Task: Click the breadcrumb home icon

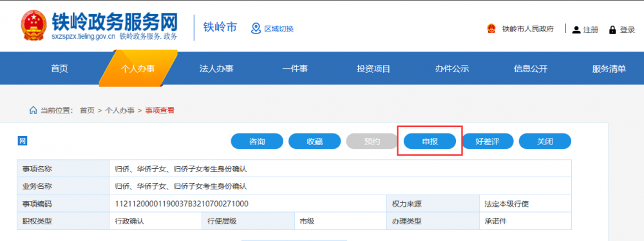Action: click(33, 110)
